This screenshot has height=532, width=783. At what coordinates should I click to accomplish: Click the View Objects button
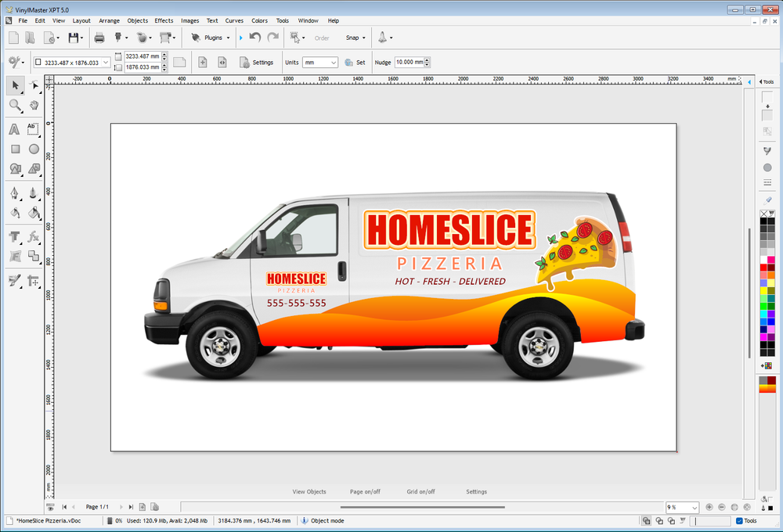(309, 491)
